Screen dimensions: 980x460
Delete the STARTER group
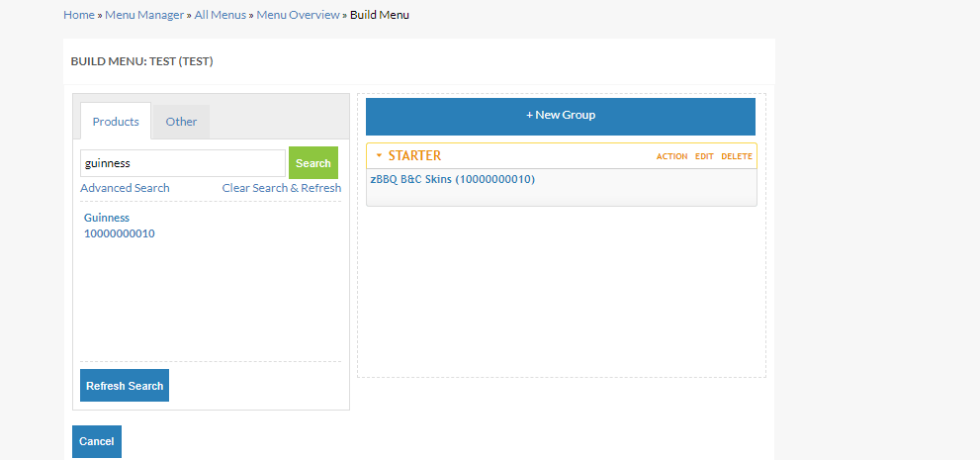tap(736, 156)
